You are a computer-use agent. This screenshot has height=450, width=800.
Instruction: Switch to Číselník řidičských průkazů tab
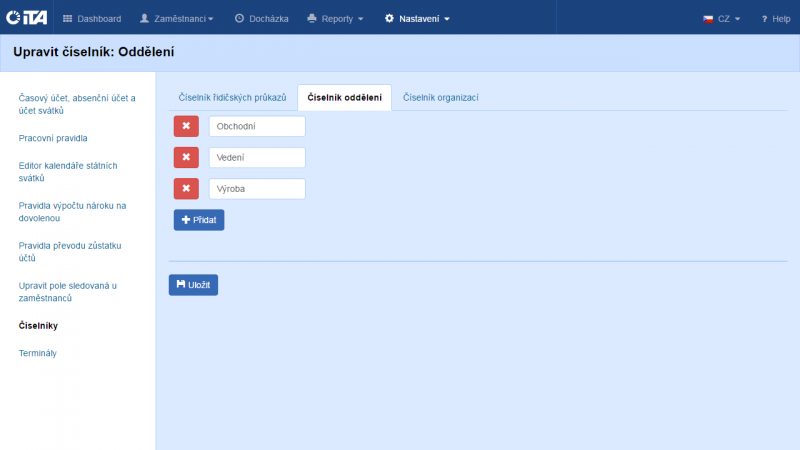(x=232, y=97)
